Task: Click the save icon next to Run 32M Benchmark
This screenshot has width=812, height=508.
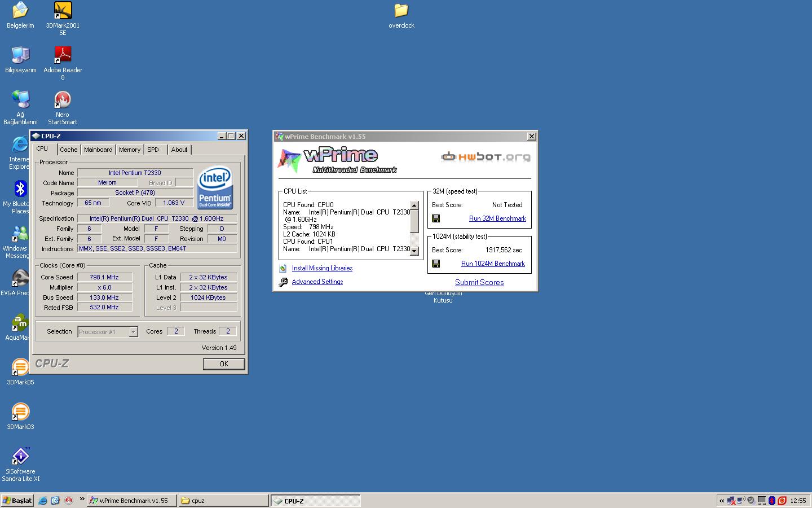Action: [436, 218]
